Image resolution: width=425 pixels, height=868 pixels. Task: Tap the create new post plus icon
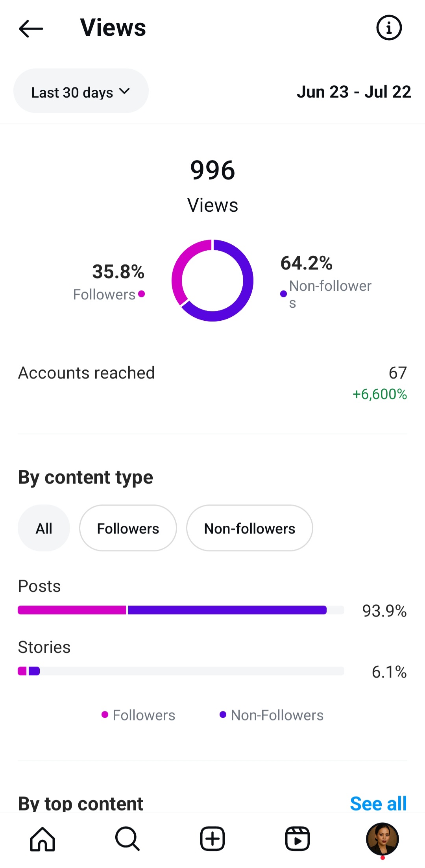click(213, 839)
